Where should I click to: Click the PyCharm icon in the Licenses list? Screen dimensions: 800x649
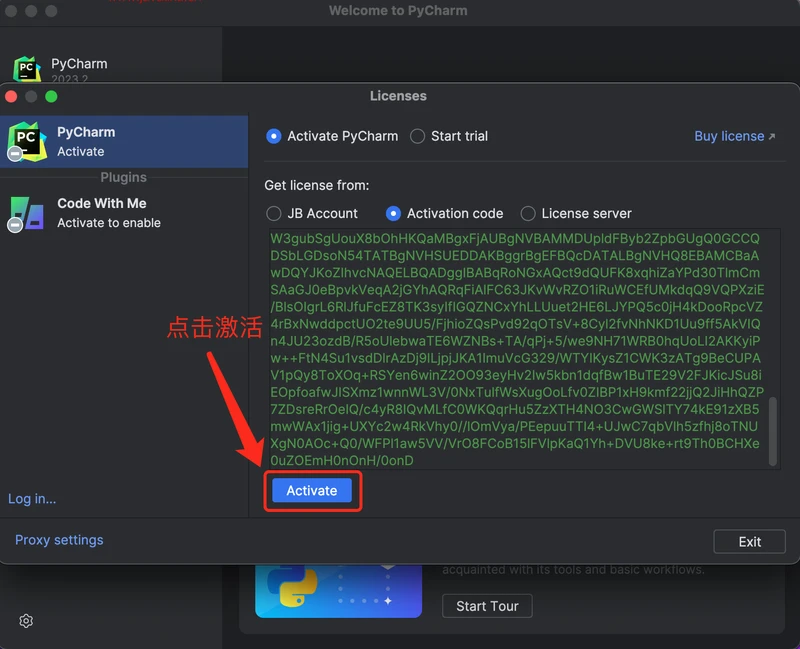(x=26, y=141)
